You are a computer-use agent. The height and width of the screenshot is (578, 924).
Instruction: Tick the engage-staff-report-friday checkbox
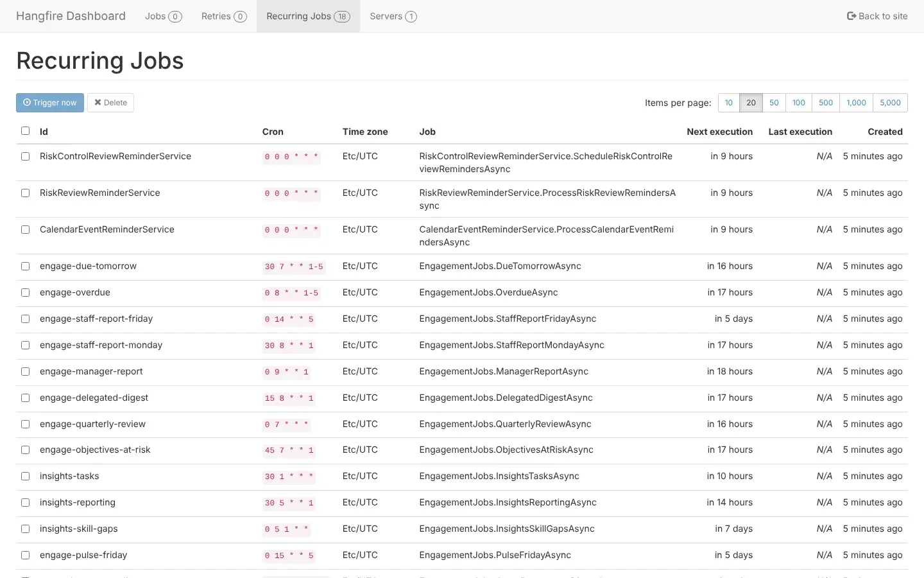tap(26, 319)
